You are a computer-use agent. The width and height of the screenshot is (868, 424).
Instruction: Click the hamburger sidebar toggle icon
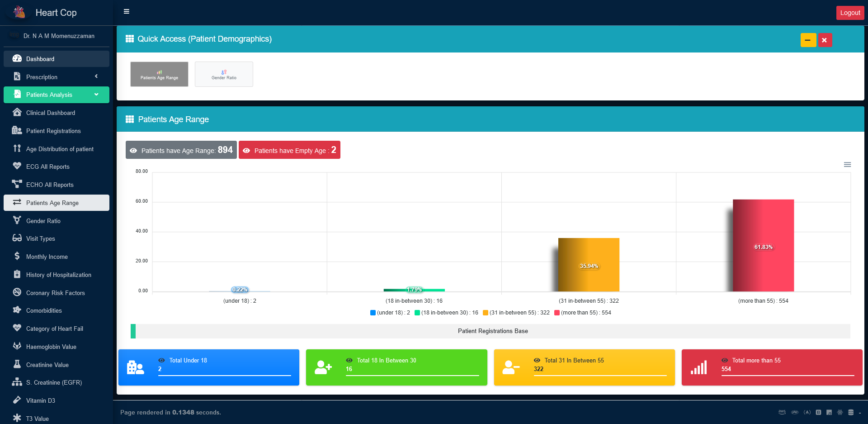pyautogui.click(x=127, y=11)
